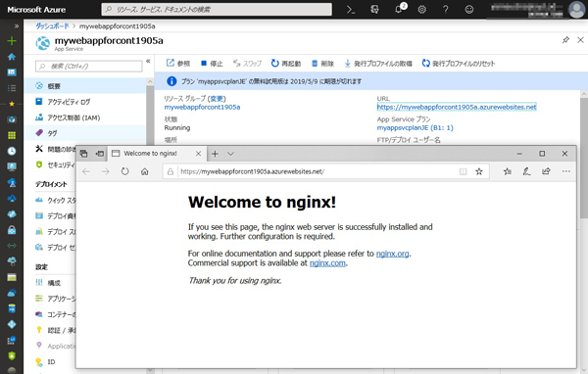The width and height of the screenshot is (588, 374).
Task: Open the notifications bell icon
Action: coord(399,10)
